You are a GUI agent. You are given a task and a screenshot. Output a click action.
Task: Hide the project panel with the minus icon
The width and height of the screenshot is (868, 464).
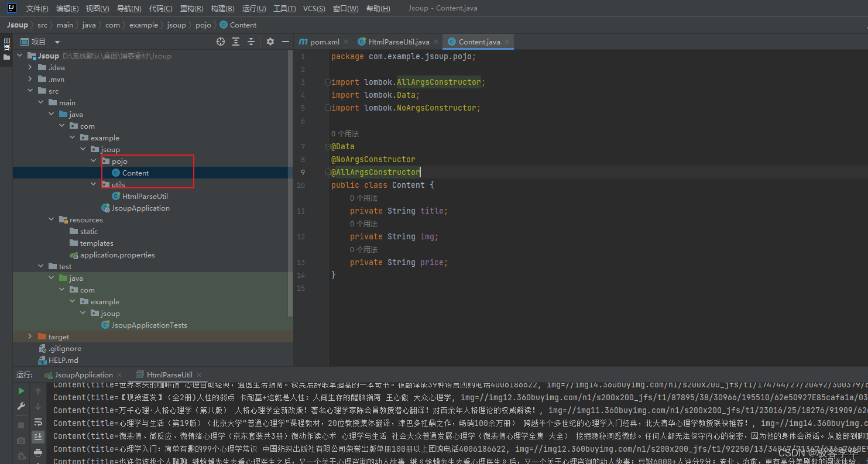click(x=286, y=42)
